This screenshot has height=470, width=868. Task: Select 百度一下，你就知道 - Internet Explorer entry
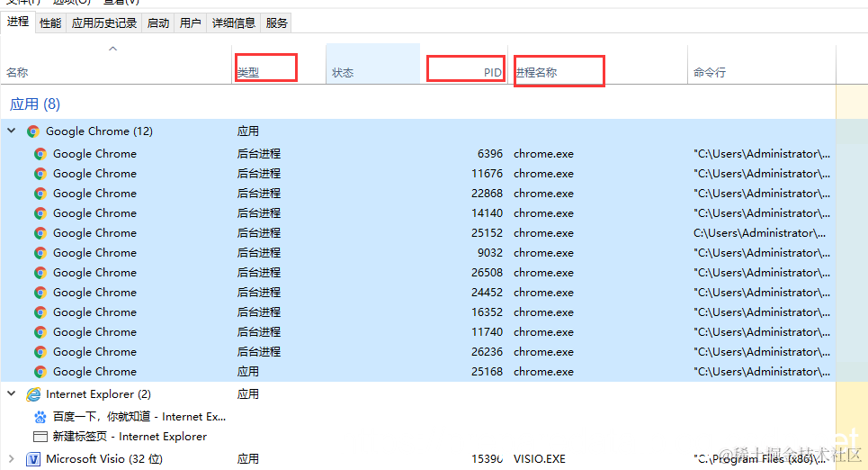pyautogui.click(x=139, y=417)
